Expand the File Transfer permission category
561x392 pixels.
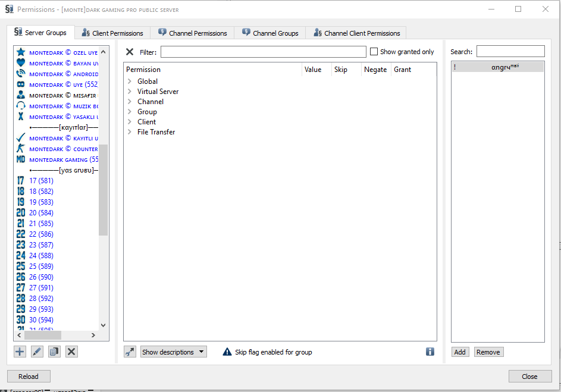click(x=130, y=132)
